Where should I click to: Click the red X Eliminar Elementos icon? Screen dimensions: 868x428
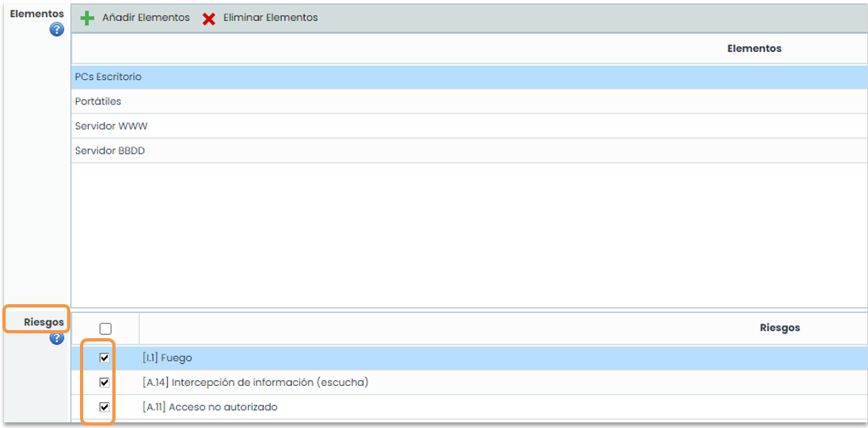(x=209, y=18)
